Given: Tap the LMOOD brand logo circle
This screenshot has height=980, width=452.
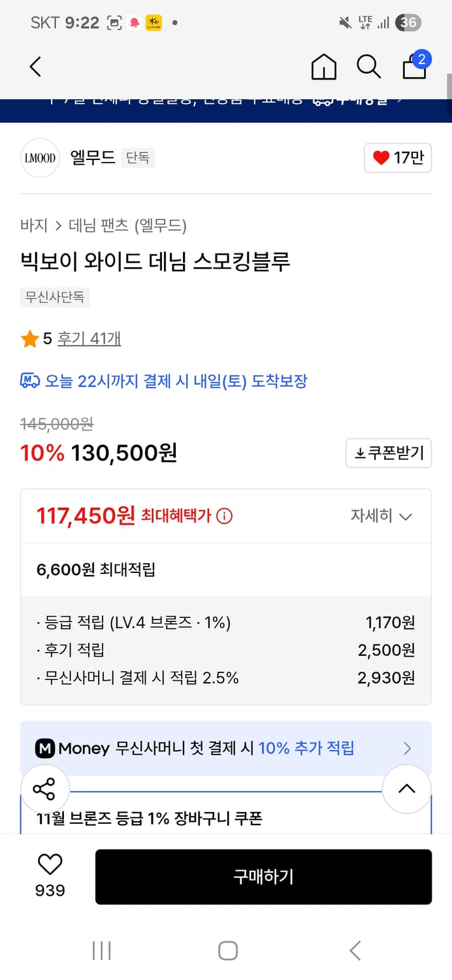Looking at the screenshot, I should coord(40,158).
